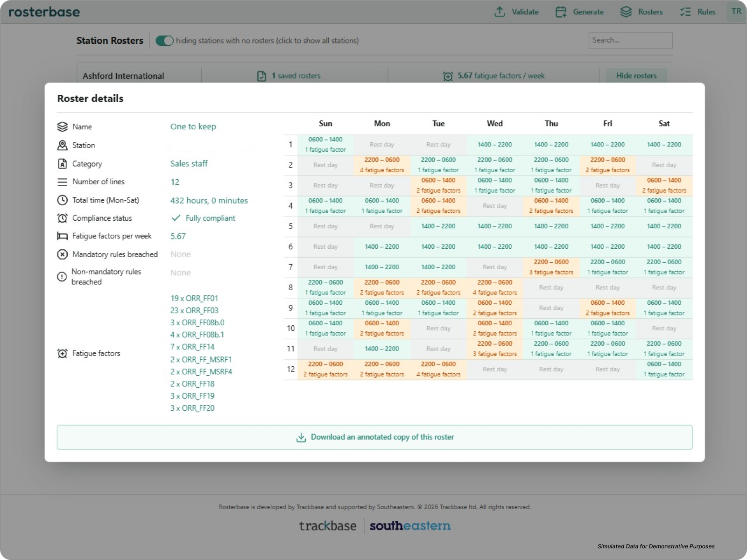The width and height of the screenshot is (747, 560).
Task: Click the 19 x ORR_FF01 fatigue factor
Action: click(194, 298)
